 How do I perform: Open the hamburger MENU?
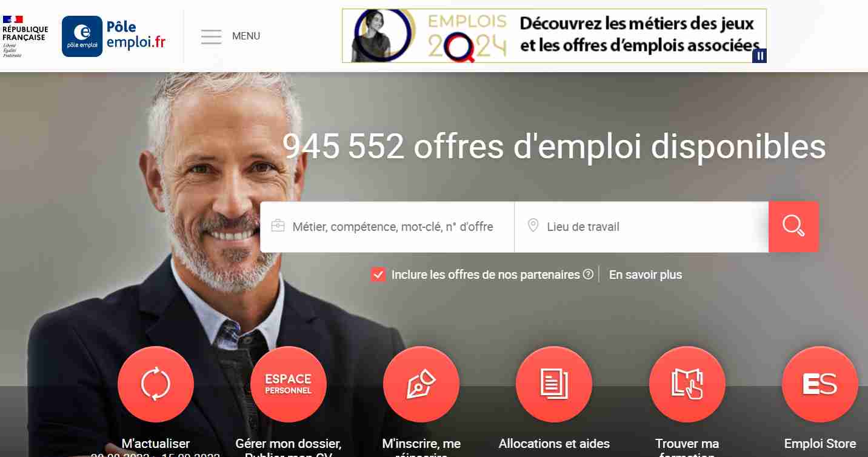click(x=212, y=36)
